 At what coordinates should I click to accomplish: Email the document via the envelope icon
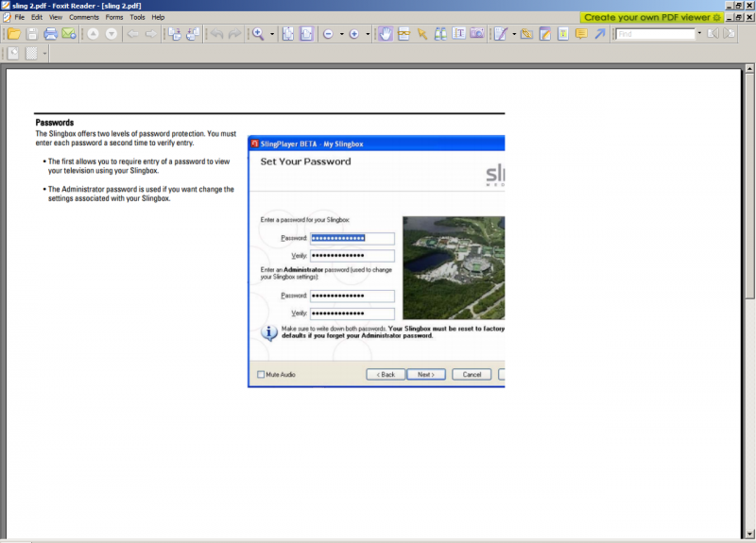point(68,34)
